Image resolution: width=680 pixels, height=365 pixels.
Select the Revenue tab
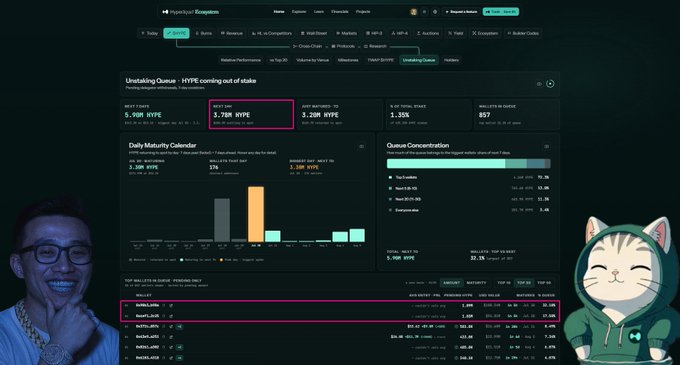coord(232,33)
